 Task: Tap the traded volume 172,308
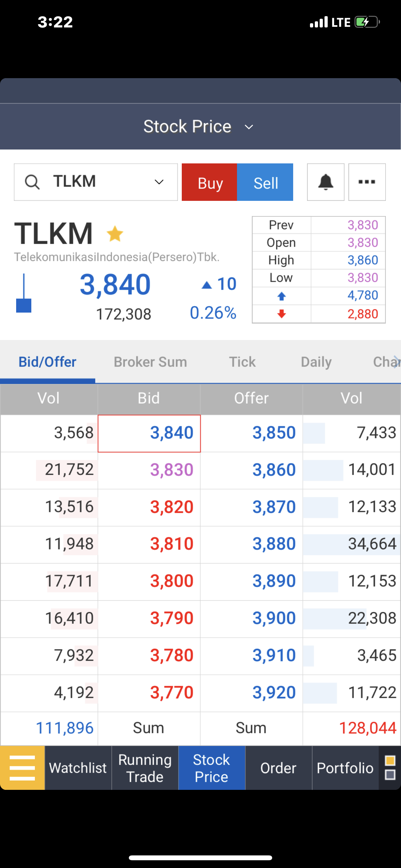[123, 315]
